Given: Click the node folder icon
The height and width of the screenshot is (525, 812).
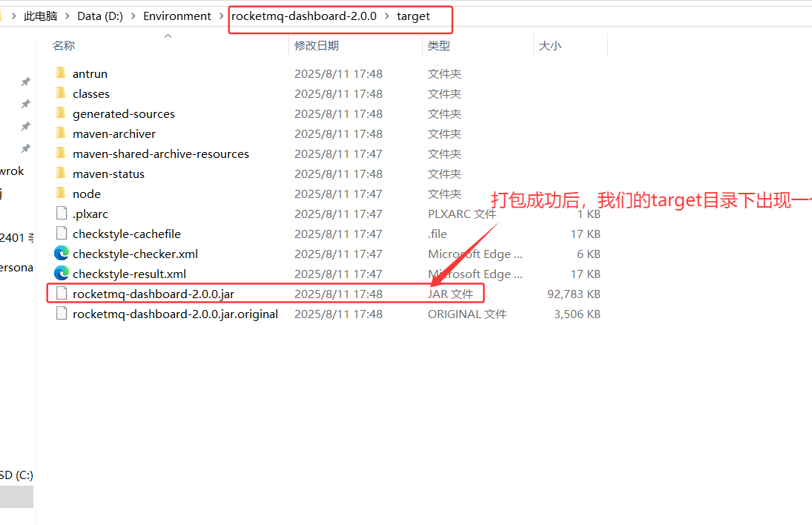Looking at the screenshot, I should (x=61, y=194).
